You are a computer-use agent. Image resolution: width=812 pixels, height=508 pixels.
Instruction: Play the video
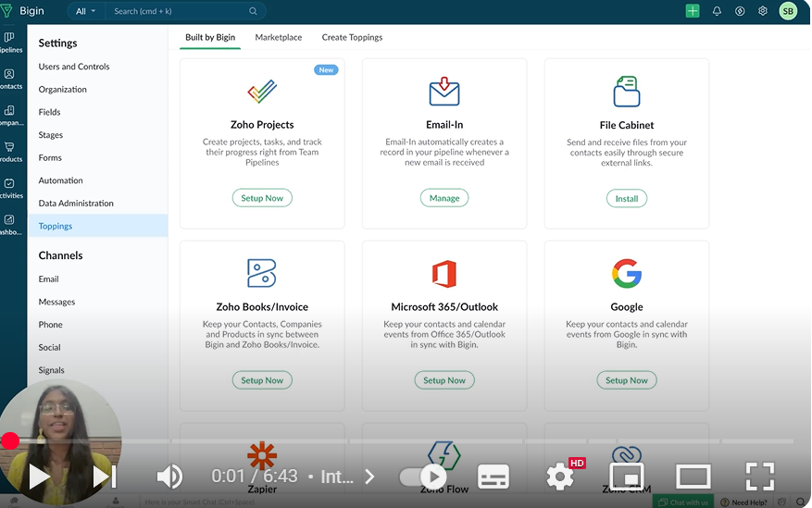point(39,477)
